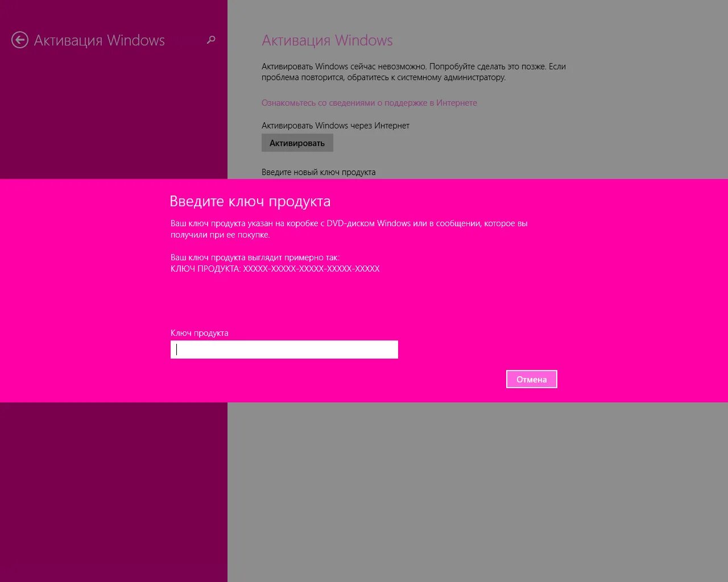
Task: Click the line "Ваш ключ продукта выглядит примерно так"
Action: click(255, 257)
